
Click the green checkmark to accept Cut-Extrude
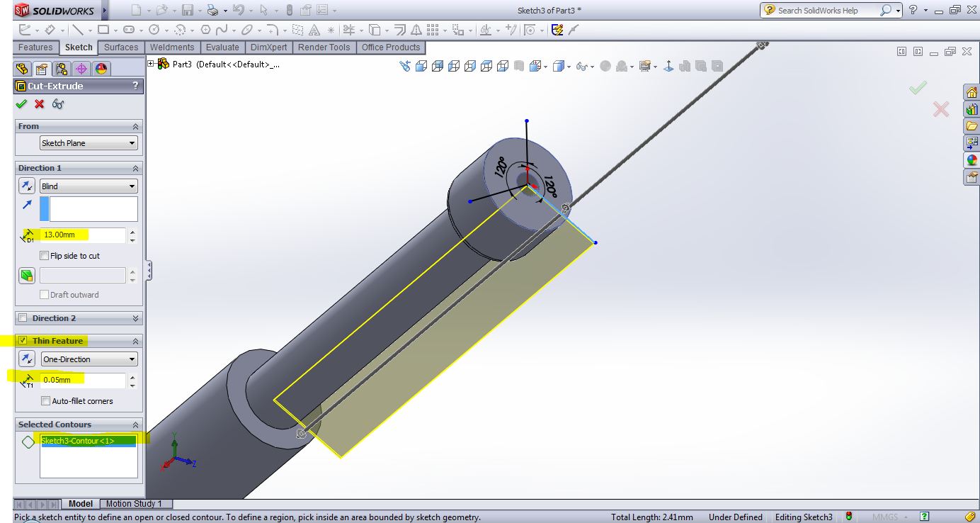21,104
